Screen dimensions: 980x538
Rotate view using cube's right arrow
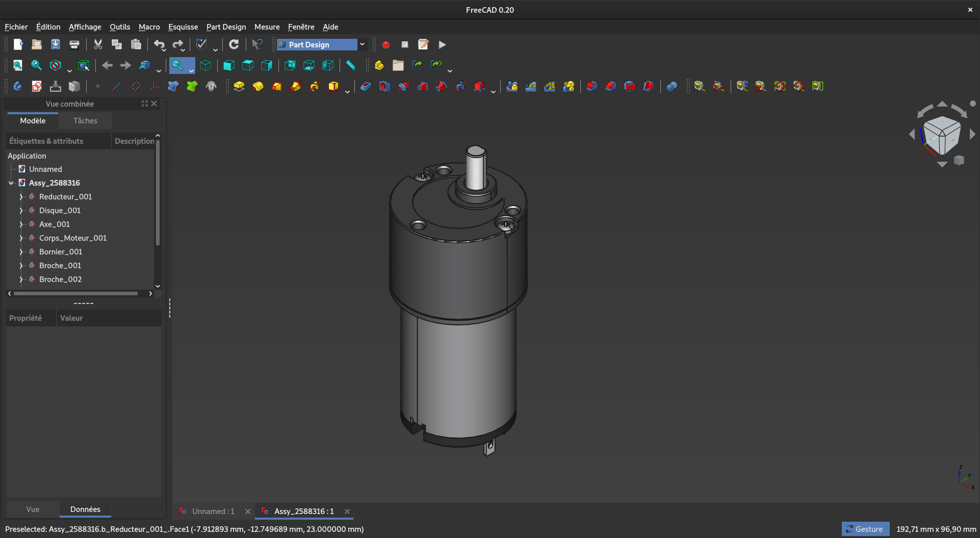coord(972,134)
